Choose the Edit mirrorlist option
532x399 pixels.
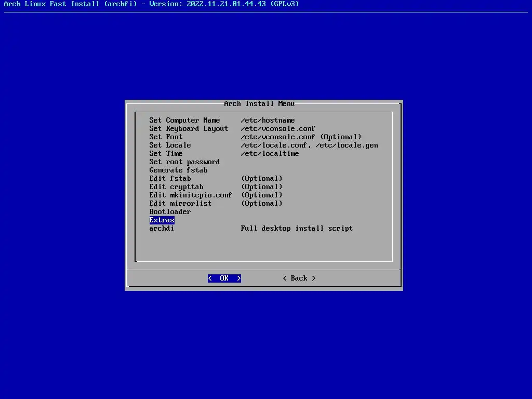(x=180, y=203)
